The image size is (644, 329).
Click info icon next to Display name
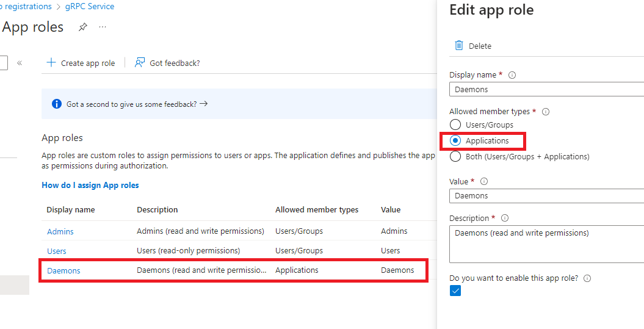(x=512, y=75)
